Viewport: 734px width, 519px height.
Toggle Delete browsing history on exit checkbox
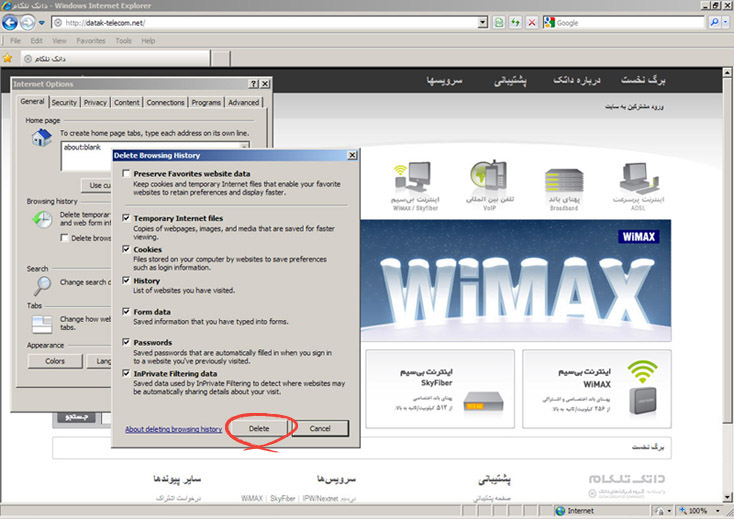click(65, 238)
